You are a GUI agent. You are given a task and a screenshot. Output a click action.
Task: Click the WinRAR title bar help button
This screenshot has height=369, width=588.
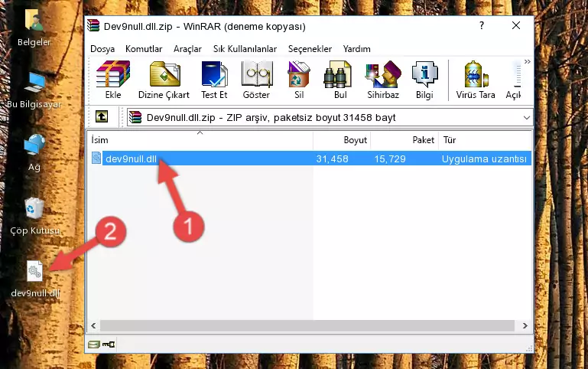(x=482, y=25)
